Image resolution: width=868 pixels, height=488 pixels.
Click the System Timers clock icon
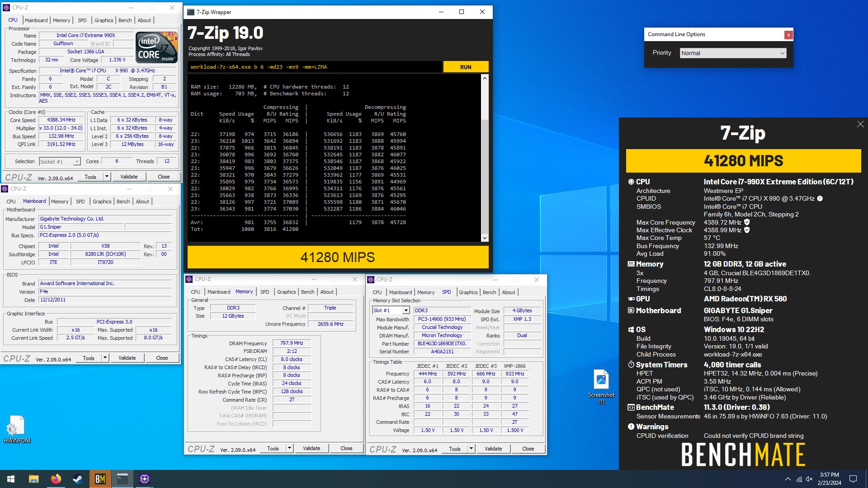631,365
